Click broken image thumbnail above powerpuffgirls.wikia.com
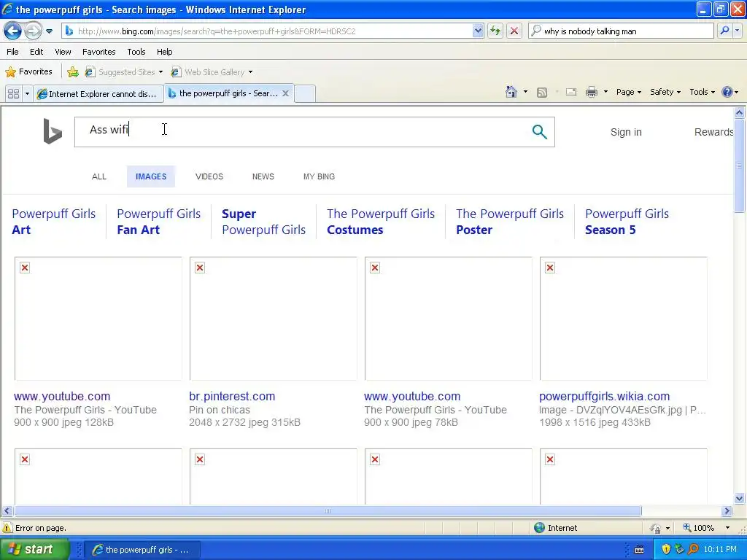 click(x=623, y=319)
